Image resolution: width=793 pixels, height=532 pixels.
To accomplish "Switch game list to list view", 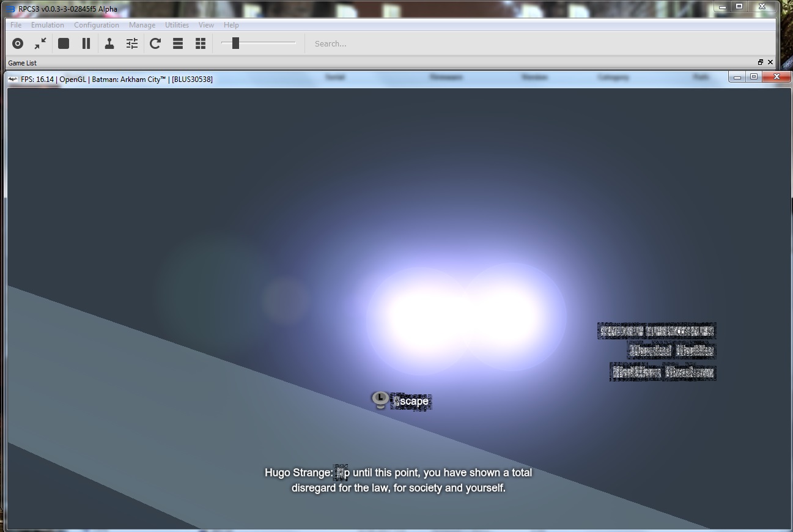I will click(x=178, y=43).
